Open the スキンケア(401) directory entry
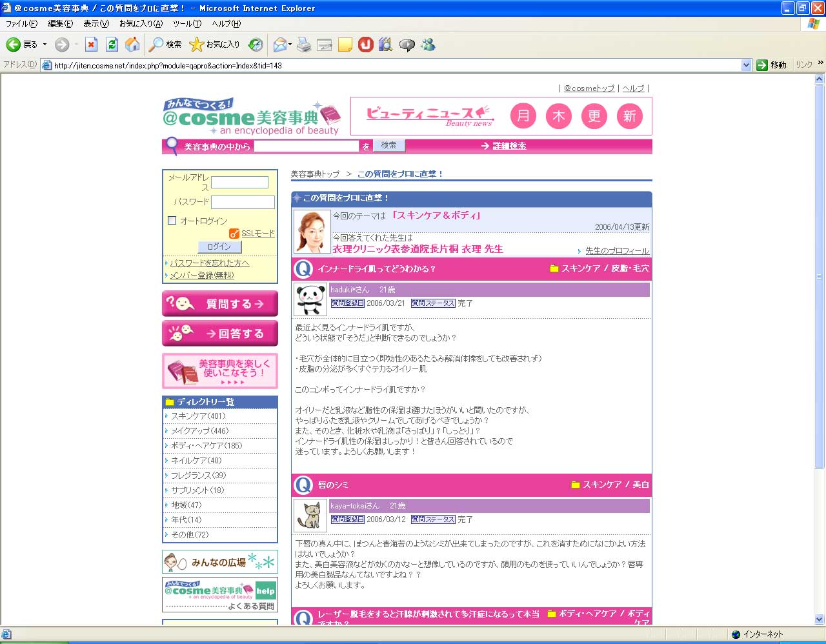 (x=198, y=416)
